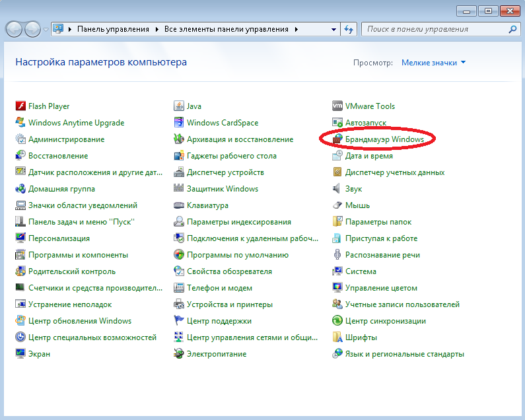This screenshot has width=525, height=420.
Task: Click the Электропитание power icon
Action: (x=179, y=354)
